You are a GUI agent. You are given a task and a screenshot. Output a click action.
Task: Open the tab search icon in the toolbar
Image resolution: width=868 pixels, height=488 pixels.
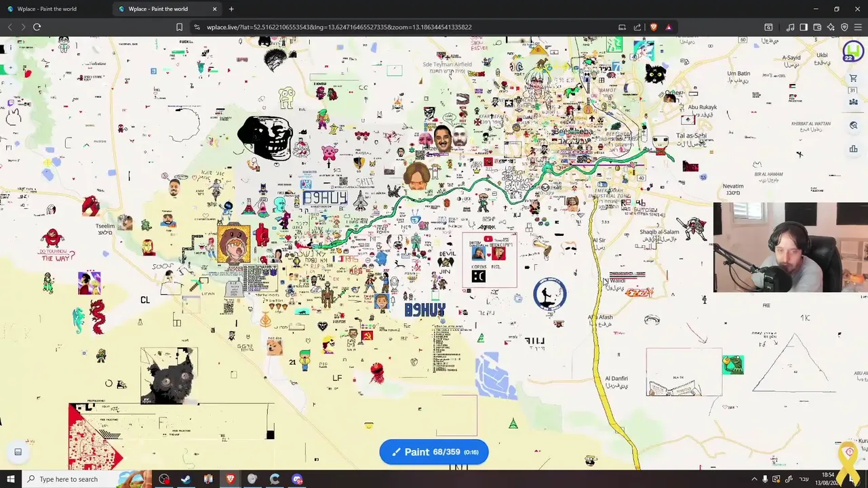pos(768,27)
